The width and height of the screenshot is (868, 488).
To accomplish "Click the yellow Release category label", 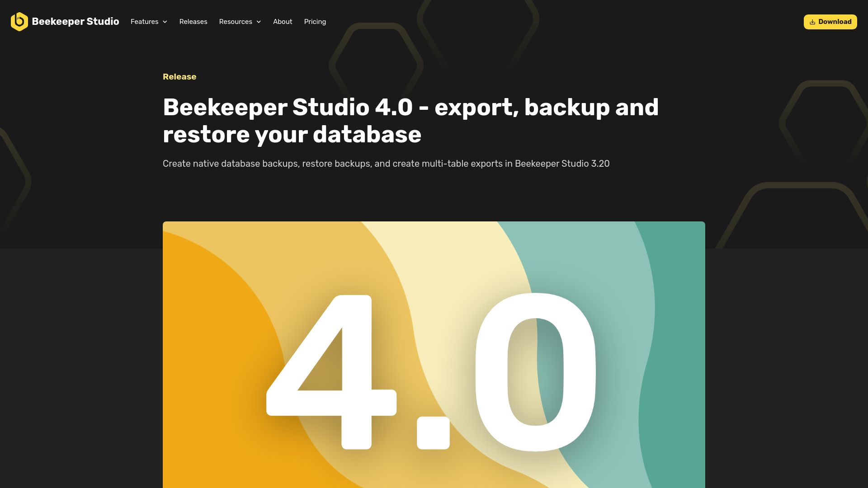I will 179,77.
